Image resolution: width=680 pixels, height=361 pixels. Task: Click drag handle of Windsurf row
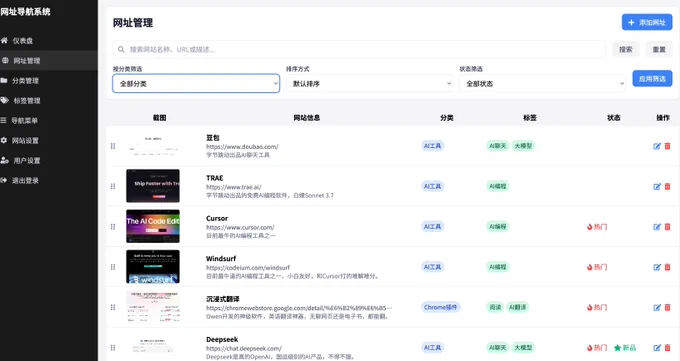(x=113, y=267)
